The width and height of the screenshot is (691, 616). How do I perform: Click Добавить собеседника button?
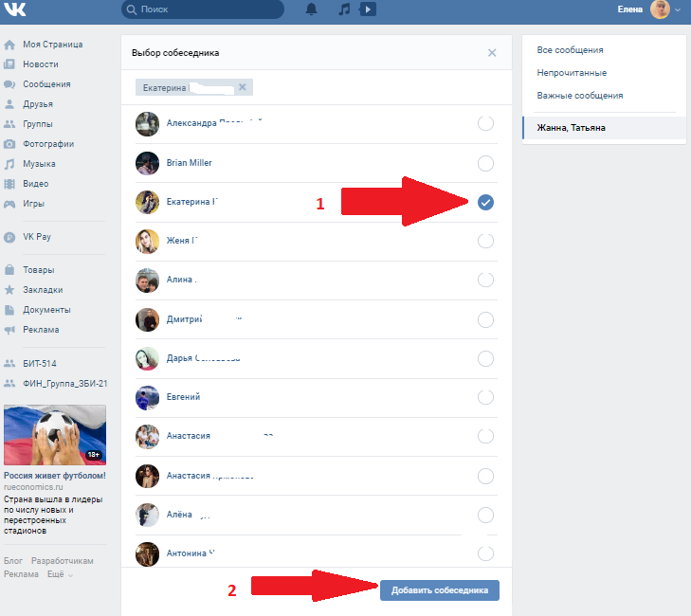(440, 590)
